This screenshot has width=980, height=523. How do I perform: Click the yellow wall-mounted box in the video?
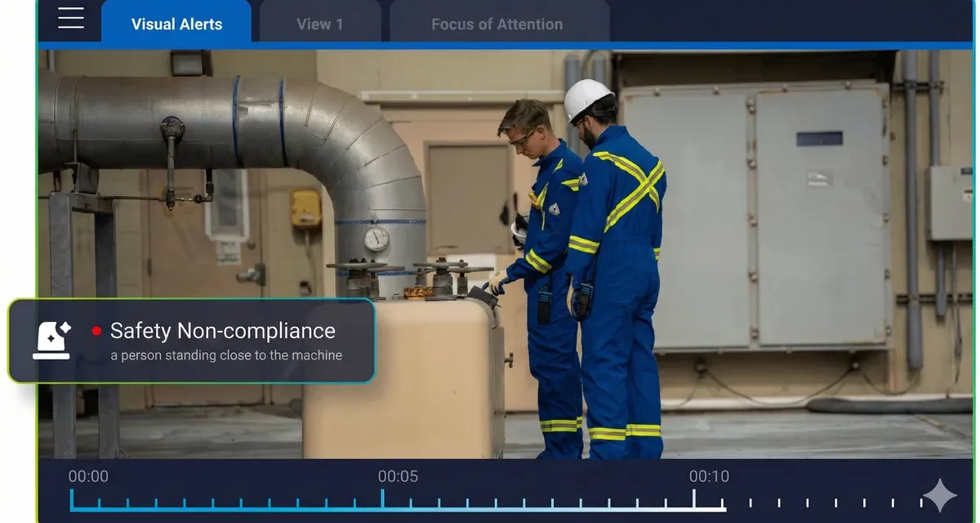click(x=306, y=208)
